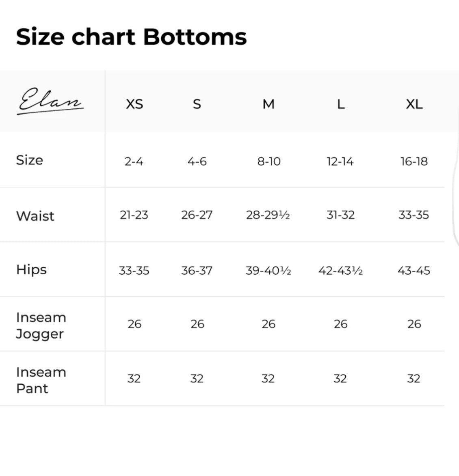Image resolution: width=459 pixels, height=476 pixels.
Task: Select the L size column header
Action: tap(340, 104)
